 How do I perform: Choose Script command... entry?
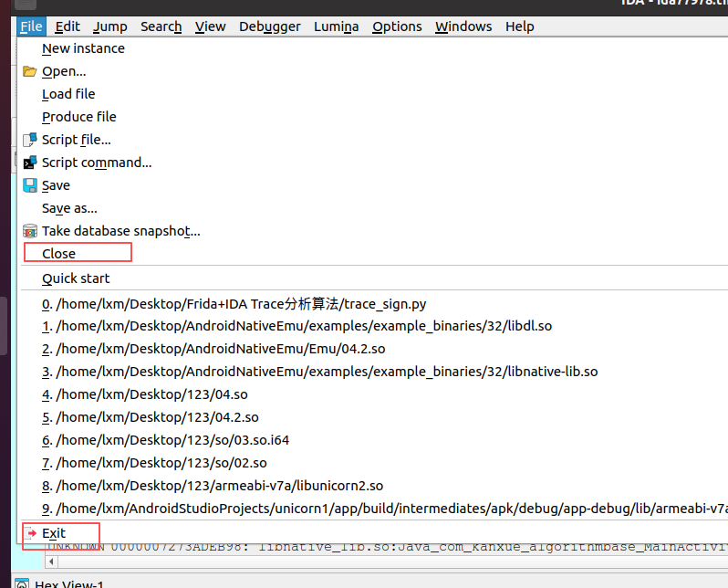click(x=374, y=163)
